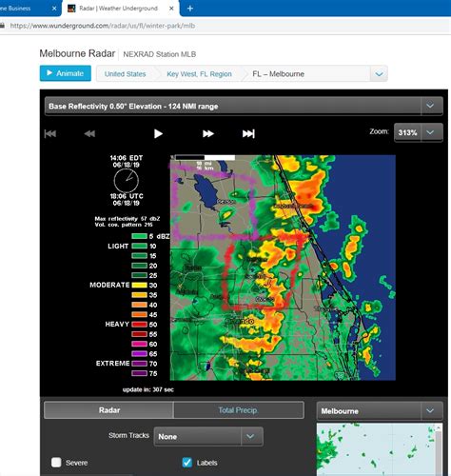Viewport: 451px width, 476px height.
Task: Play the radar loop
Action: pos(158,133)
